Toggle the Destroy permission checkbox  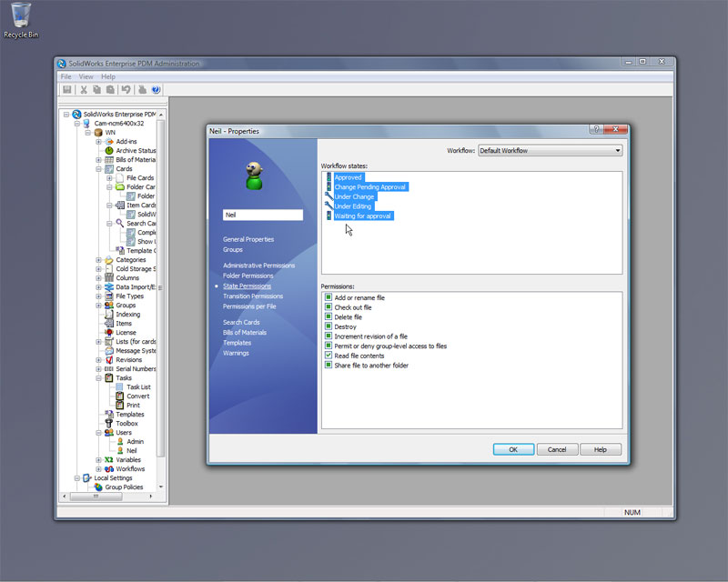329,326
